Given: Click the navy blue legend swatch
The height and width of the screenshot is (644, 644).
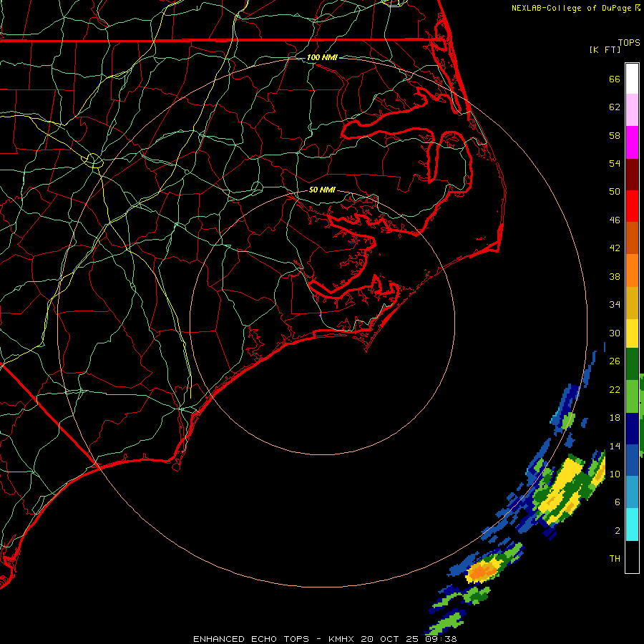Looking at the screenshot, I should [x=632, y=429].
